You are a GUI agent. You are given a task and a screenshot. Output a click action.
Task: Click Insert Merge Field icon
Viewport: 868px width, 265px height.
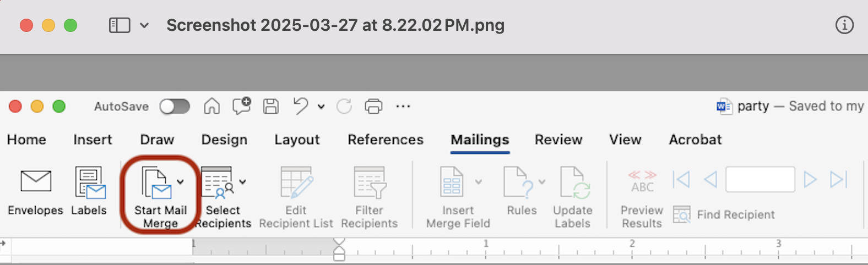(x=452, y=182)
